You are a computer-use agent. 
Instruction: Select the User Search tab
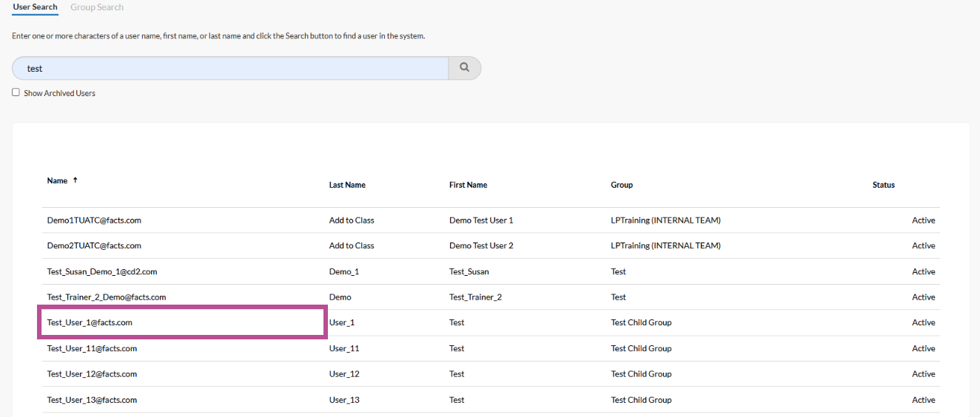coord(35,7)
